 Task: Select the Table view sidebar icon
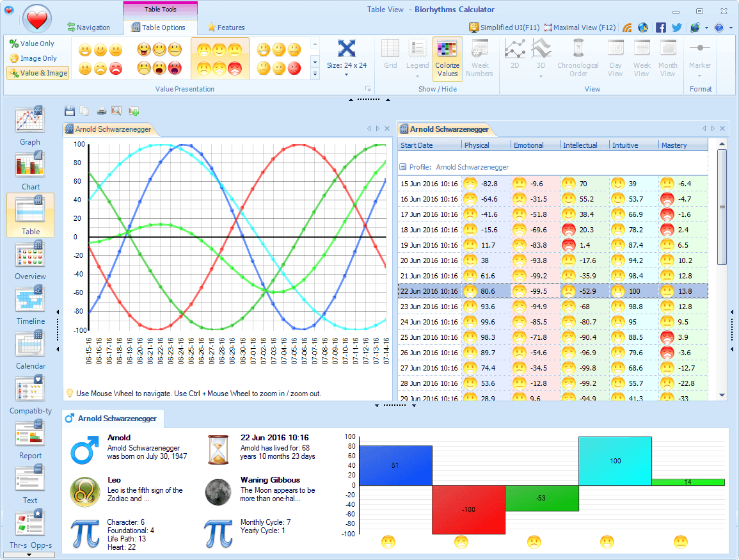(30, 215)
